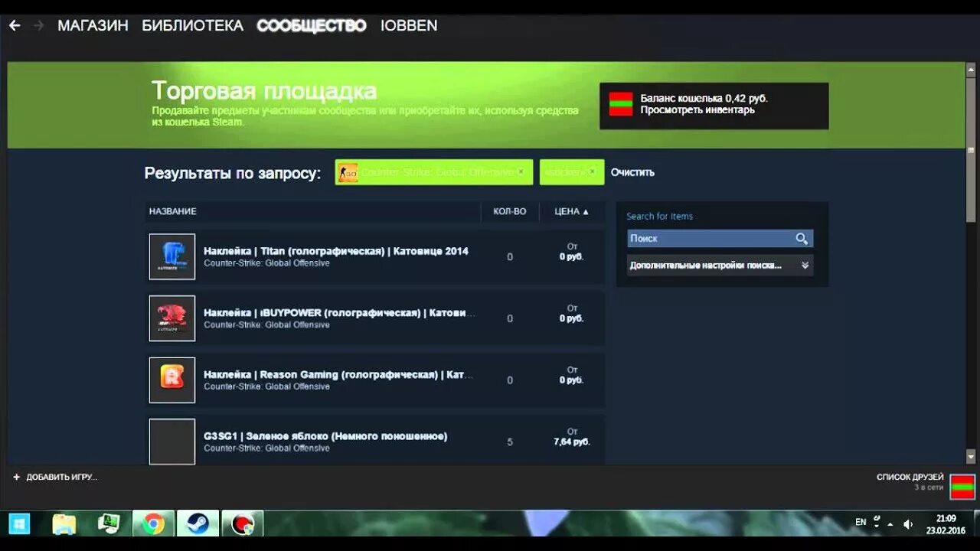Switch to Steam taskbar icon
This screenshot has width=980, height=551.
pyautogui.click(x=198, y=523)
